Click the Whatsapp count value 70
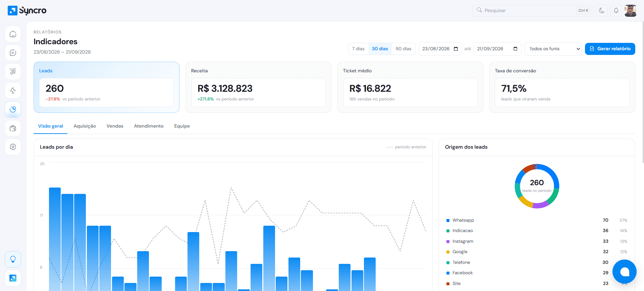Image resolution: width=644 pixels, height=291 pixels. [x=605, y=220]
